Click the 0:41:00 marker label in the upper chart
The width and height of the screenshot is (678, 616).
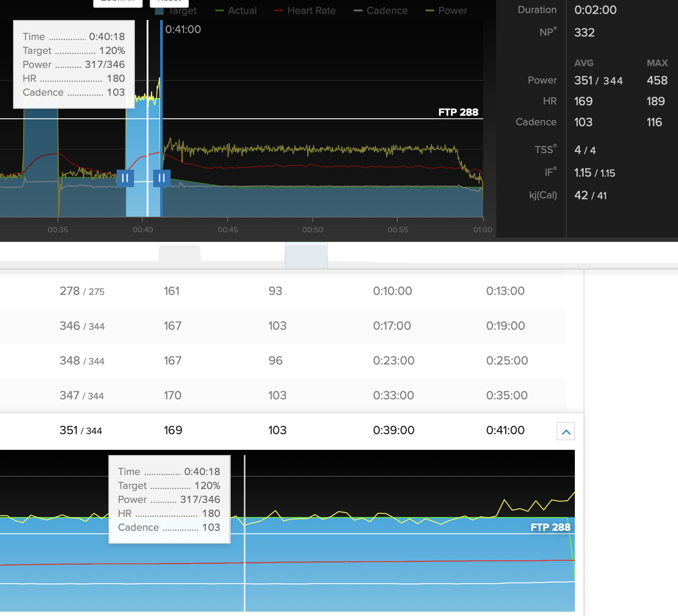coord(183,30)
